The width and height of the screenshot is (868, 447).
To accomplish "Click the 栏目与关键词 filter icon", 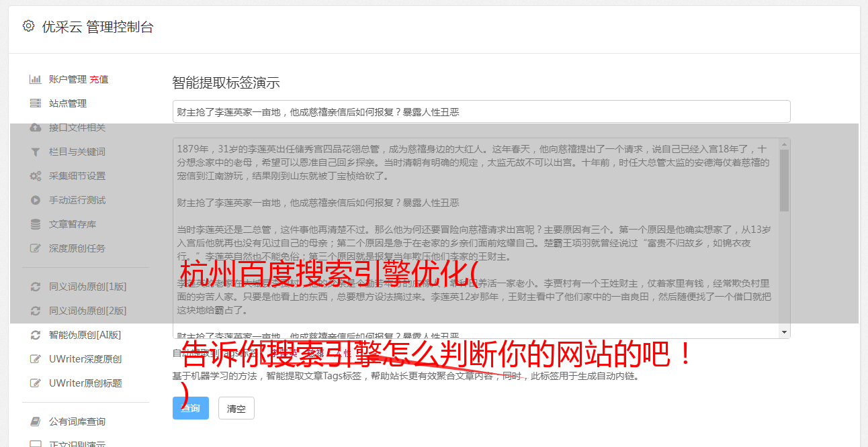I will [36, 152].
